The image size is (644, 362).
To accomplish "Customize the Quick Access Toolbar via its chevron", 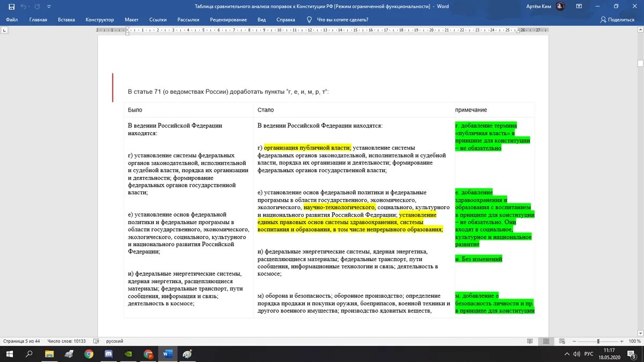I will pos(48,6).
